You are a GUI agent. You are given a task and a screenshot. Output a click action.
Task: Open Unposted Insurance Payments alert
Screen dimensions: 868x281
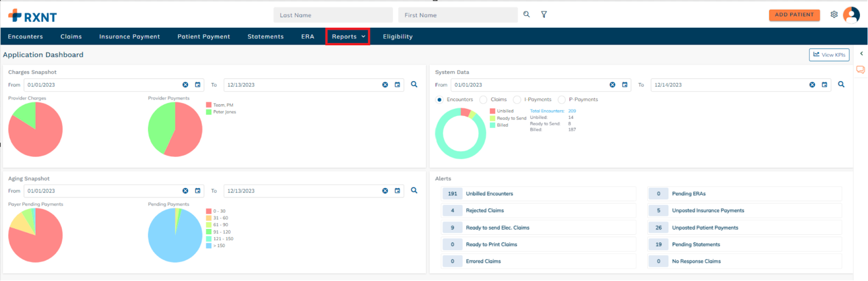(745, 210)
